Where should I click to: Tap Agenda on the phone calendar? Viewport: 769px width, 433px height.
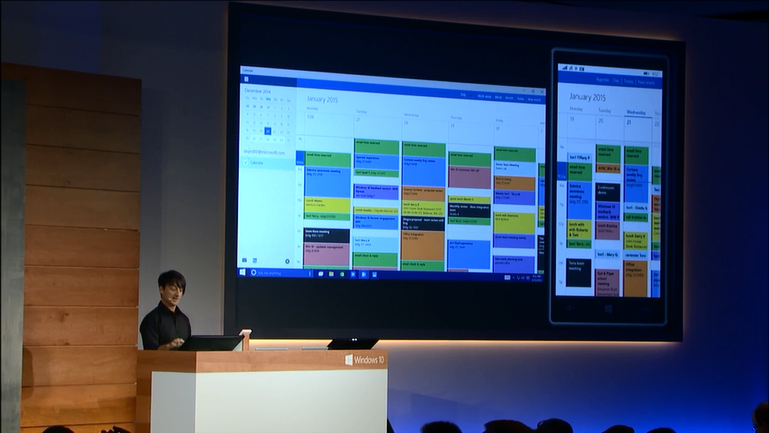[x=602, y=79]
